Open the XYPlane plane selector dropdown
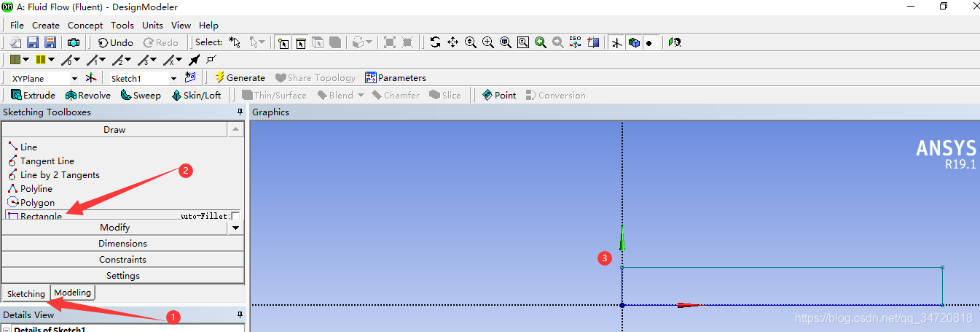 click(74, 78)
